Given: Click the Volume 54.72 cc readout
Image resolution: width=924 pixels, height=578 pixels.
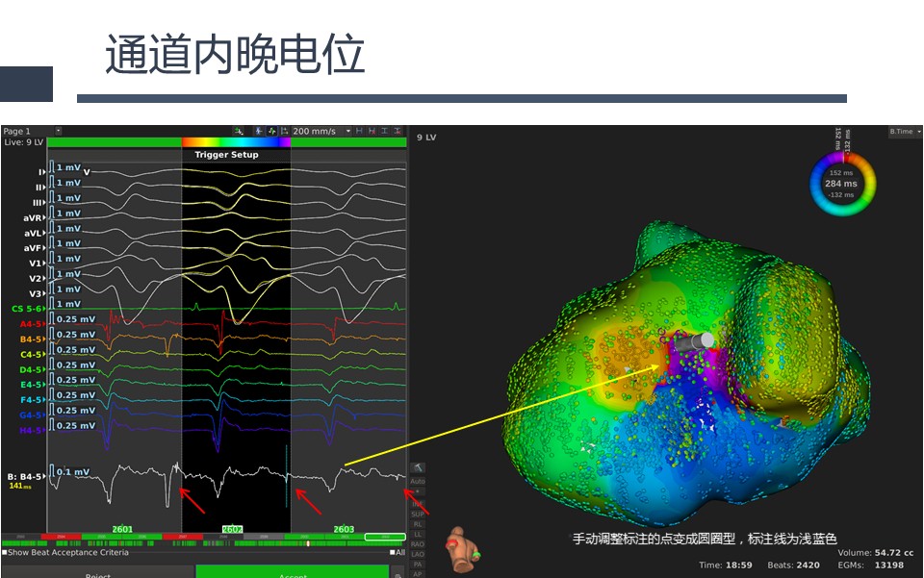Looking at the screenshot, I should pyautogui.click(x=876, y=553).
